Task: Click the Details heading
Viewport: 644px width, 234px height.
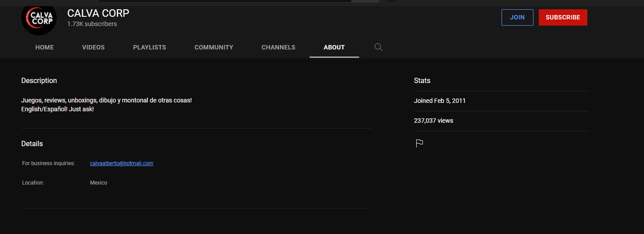Action: 32,144
